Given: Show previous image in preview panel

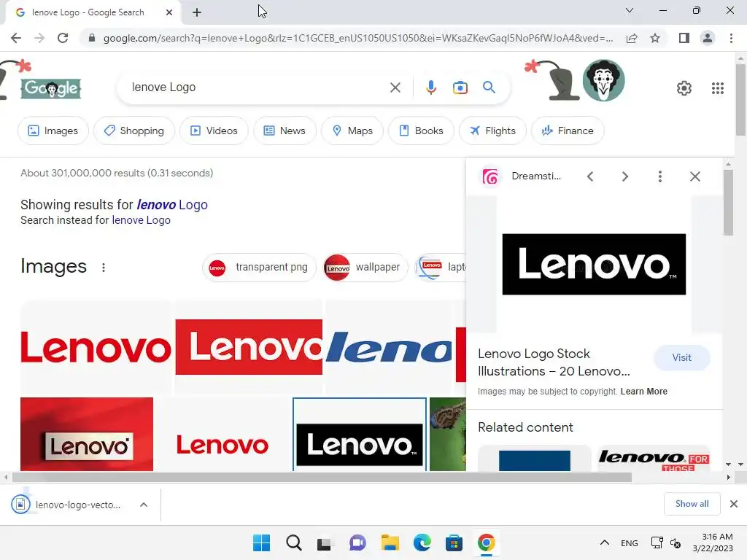Looking at the screenshot, I should click(x=589, y=176).
